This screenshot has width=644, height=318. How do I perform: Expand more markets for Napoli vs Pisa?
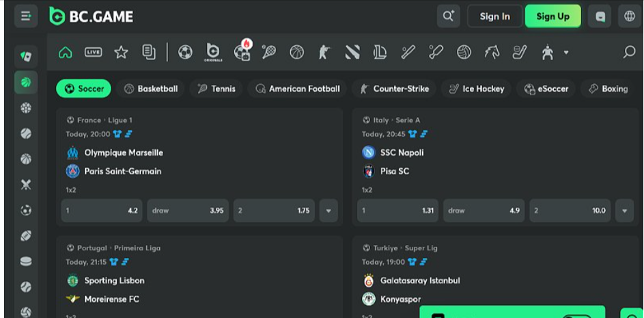click(624, 211)
